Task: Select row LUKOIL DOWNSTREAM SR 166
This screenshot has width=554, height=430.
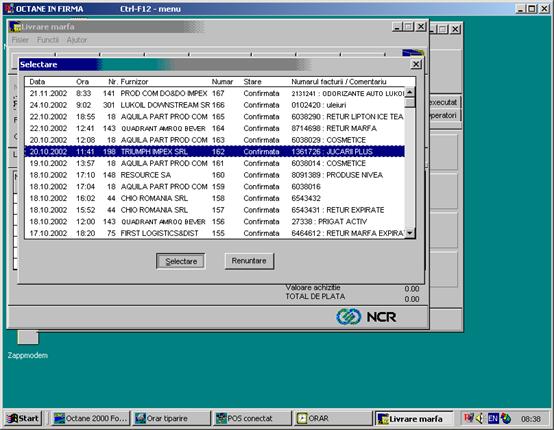Action: point(214,105)
